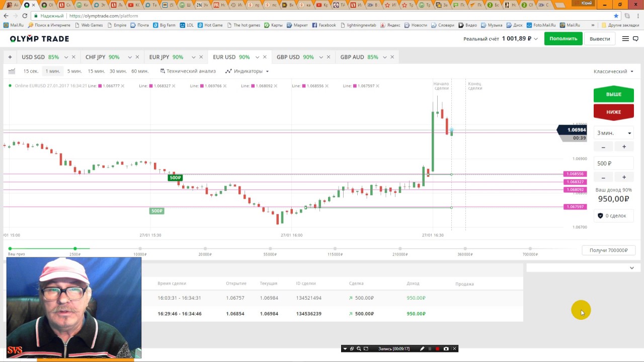
Task: Switch to the GBP USD tab
Action: tap(295, 57)
